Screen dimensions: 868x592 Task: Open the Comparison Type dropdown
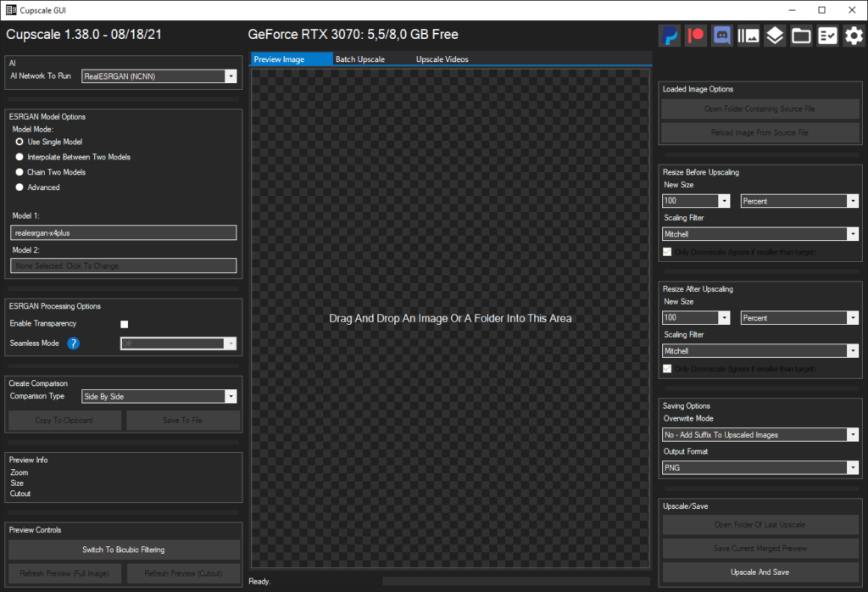click(x=159, y=397)
